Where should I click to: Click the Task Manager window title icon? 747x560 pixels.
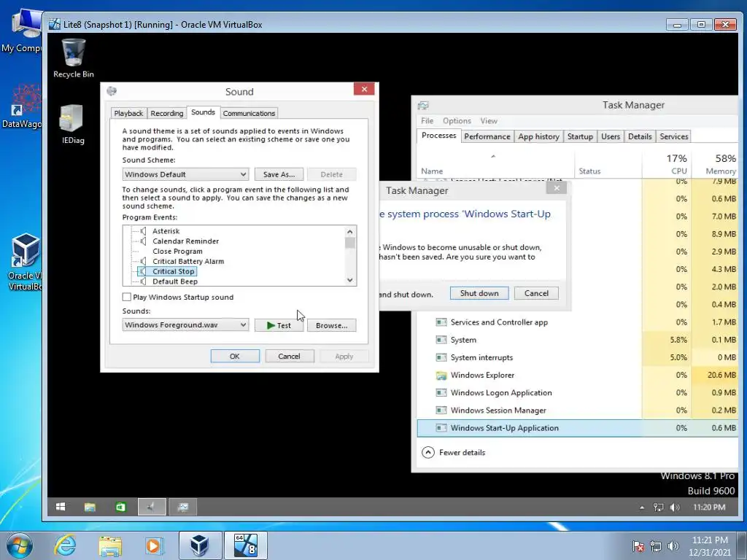point(423,105)
